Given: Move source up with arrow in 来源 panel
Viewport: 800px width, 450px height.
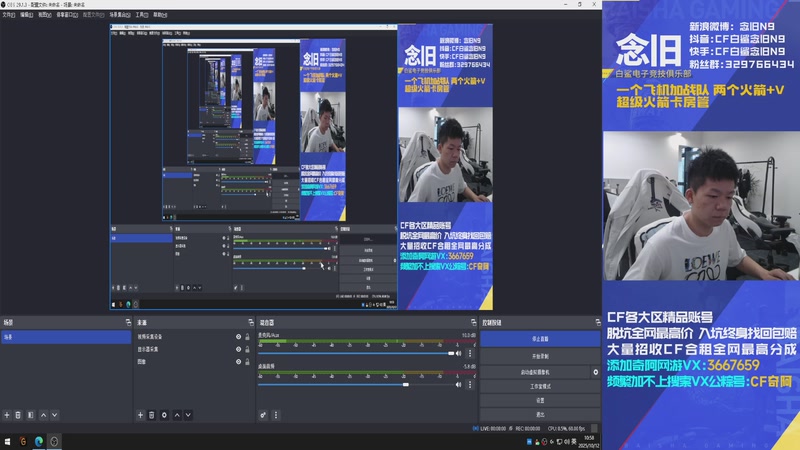Looking at the screenshot, I should pos(177,415).
